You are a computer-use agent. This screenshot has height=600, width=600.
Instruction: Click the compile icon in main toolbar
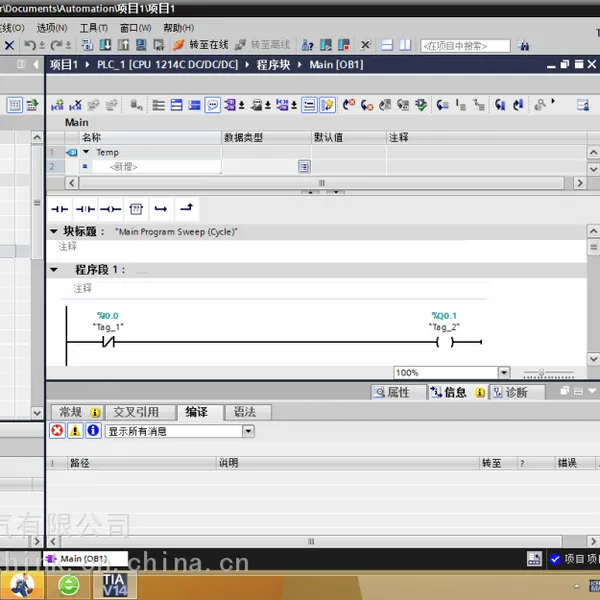click(x=87, y=45)
